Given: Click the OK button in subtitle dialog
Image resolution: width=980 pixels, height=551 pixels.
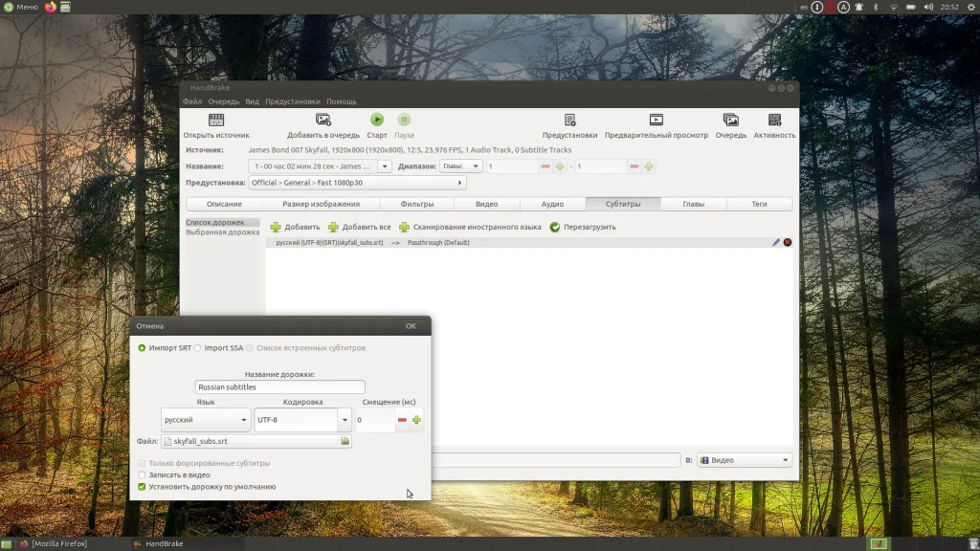Looking at the screenshot, I should coord(411,326).
